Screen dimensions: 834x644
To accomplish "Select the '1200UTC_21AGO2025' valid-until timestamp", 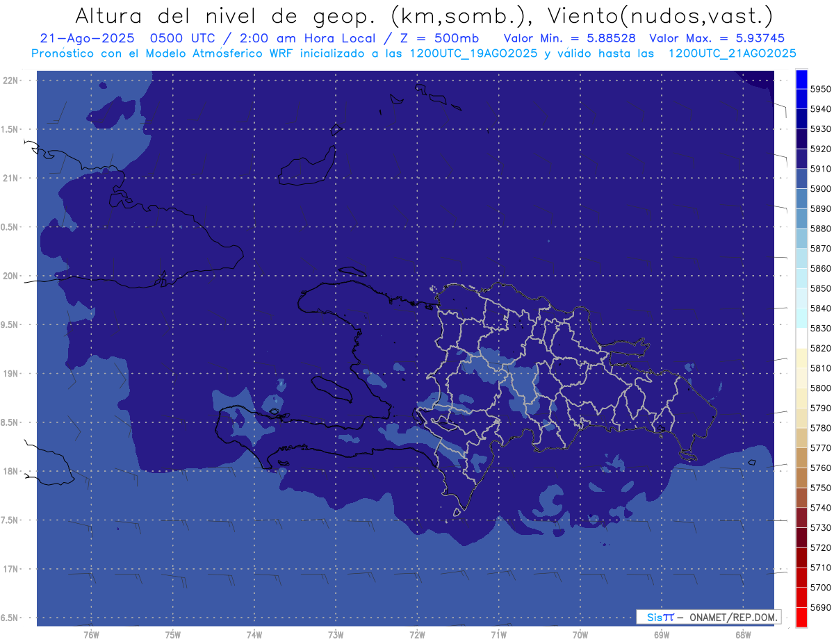I will point(732,53).
